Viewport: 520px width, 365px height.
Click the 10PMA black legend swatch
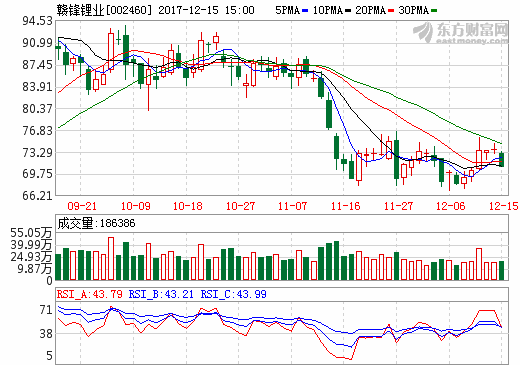[348, 11]
